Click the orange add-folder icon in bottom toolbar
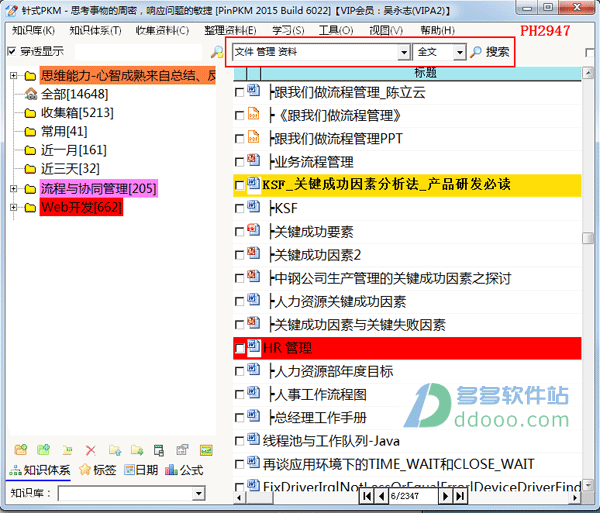The width and height of the screenshot is (600, 513). (x=21, y=450)
